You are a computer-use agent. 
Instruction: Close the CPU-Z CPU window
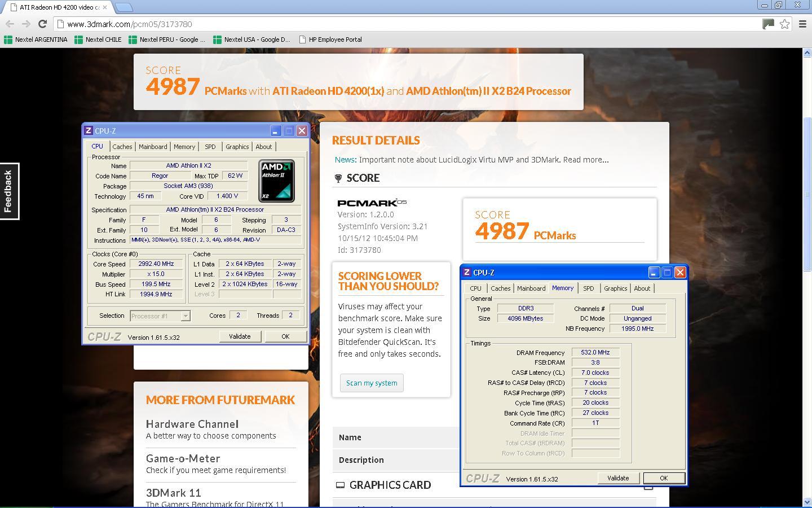(x=302, y=130)
